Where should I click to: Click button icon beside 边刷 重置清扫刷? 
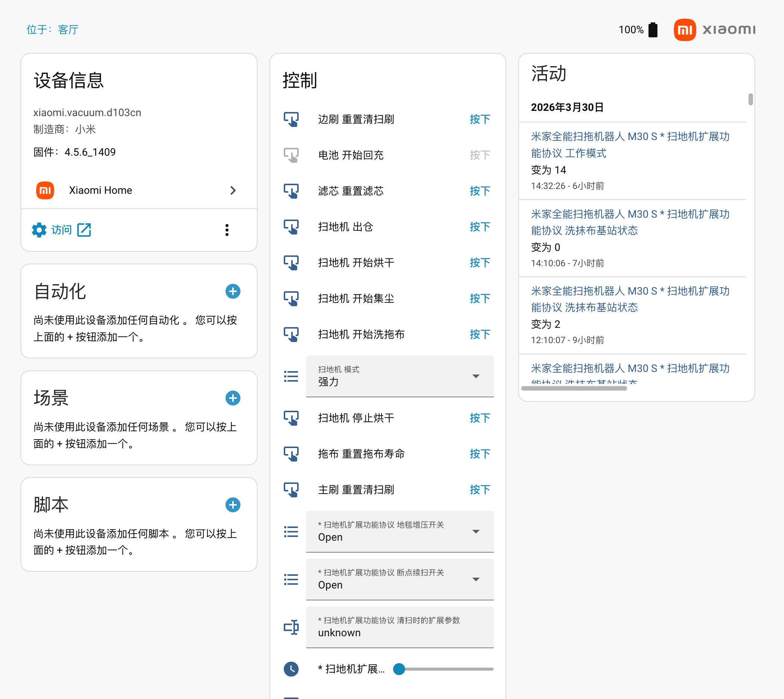point(291,119)
